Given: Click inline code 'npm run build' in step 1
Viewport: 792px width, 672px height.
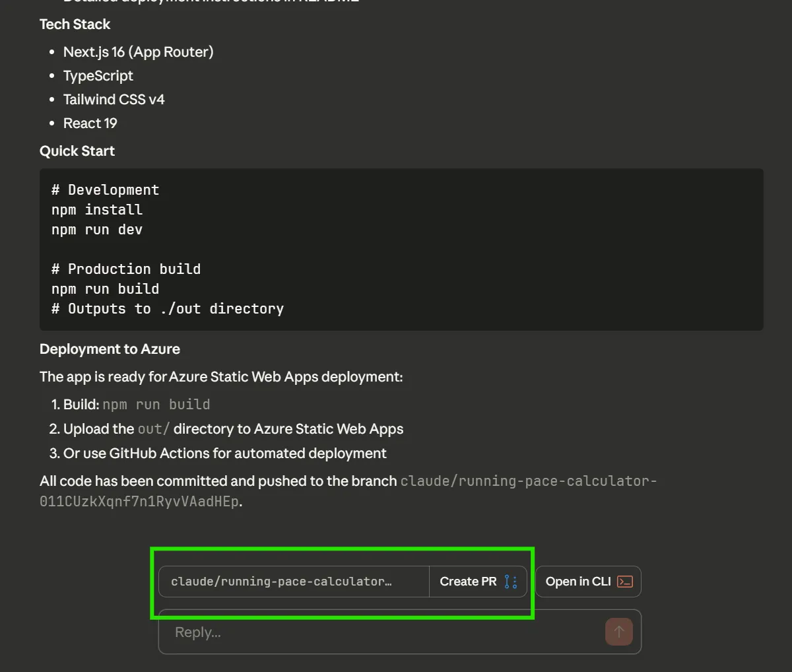Looking at the screenshot, I should point(156,405).
